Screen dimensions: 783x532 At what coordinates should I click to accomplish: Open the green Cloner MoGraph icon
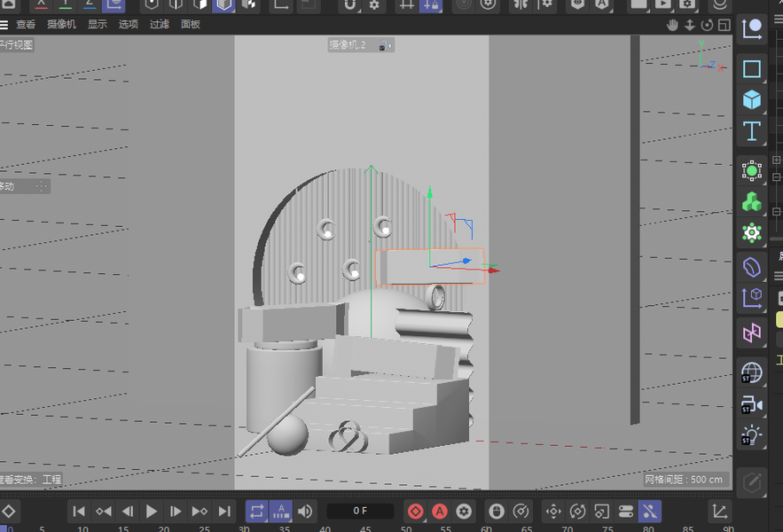[x=752, y=202]
